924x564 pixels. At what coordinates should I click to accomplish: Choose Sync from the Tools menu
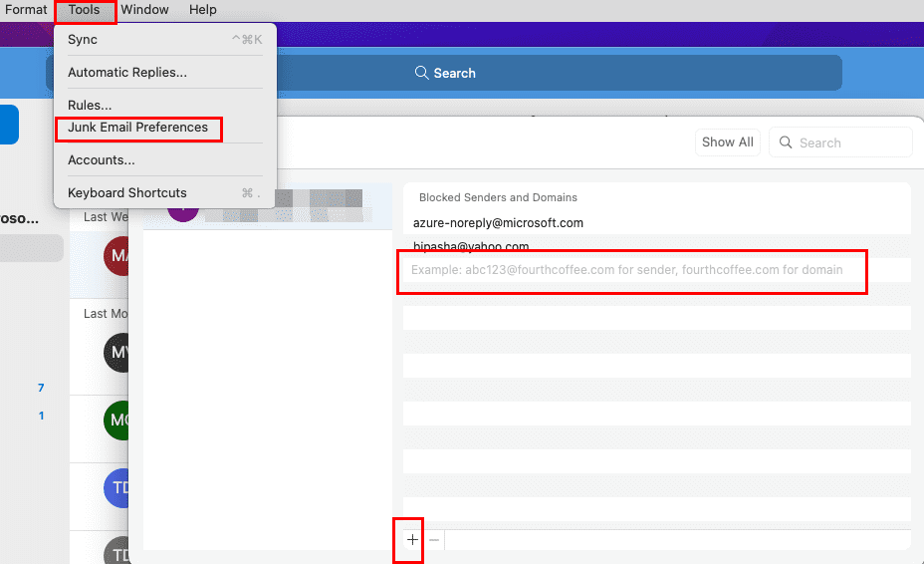(83, 40)
